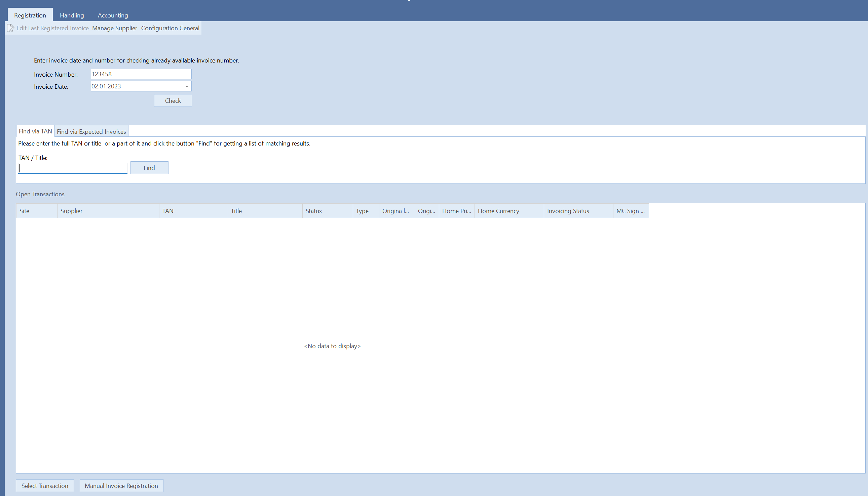Image resolution: width=868 pixels, height=496 pixels.
Task: Open the Invoice Date dropdown arrow
Action: click(187, 86)
